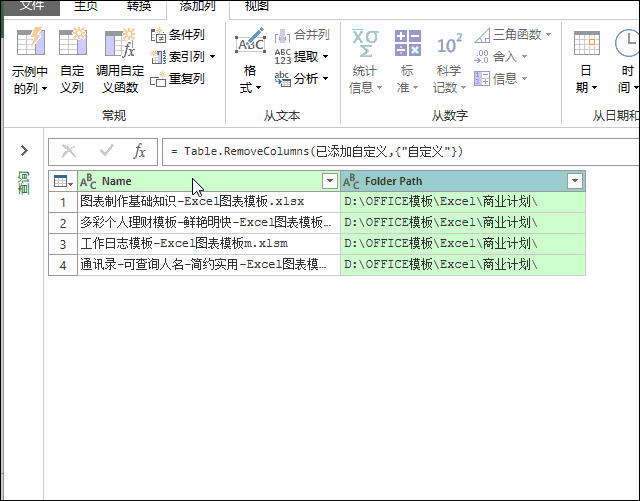Screen dimensions: 640x501
Task: Click the vertical 查询 pane label
Action: (24, 183)
